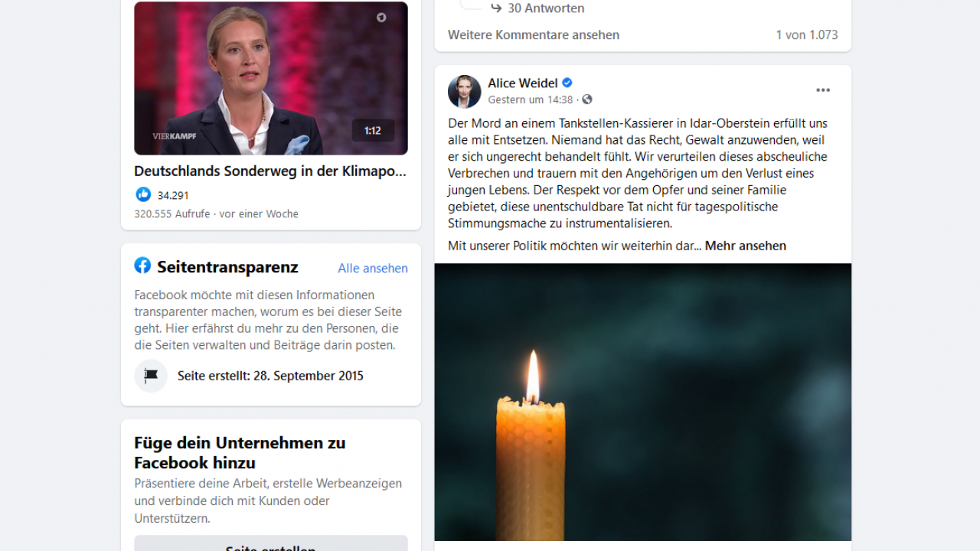Click the profile picture on the post
980x551 pixels.
coord(464,92)
